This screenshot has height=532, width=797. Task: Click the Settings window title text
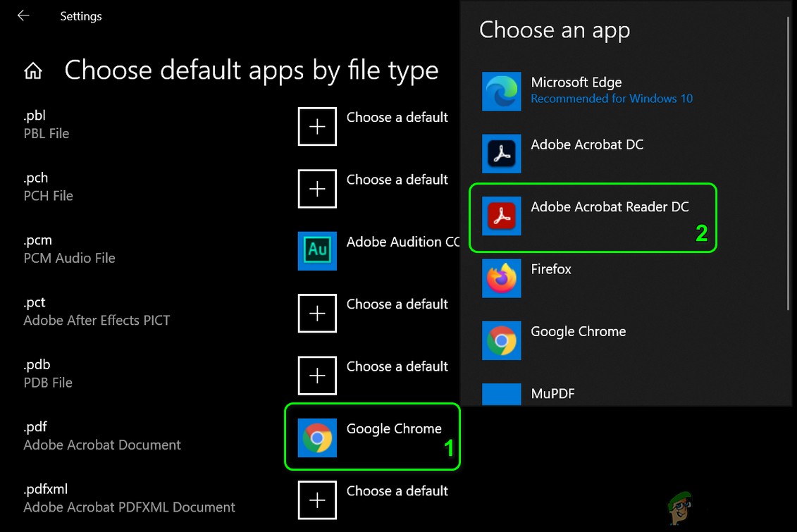coord(81,16)
